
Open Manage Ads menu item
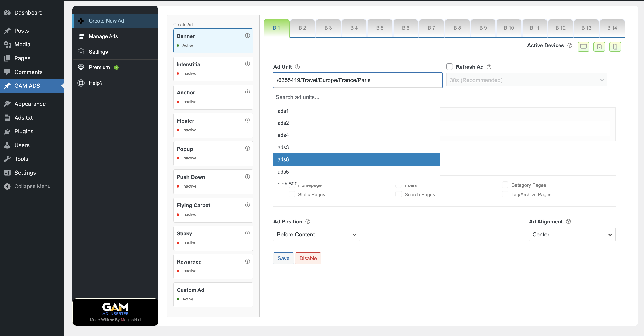tap(103, 36)
